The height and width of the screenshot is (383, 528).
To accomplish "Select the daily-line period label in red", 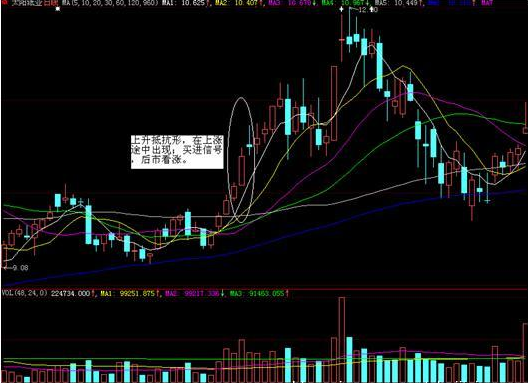I will click(x=51, y=3).
